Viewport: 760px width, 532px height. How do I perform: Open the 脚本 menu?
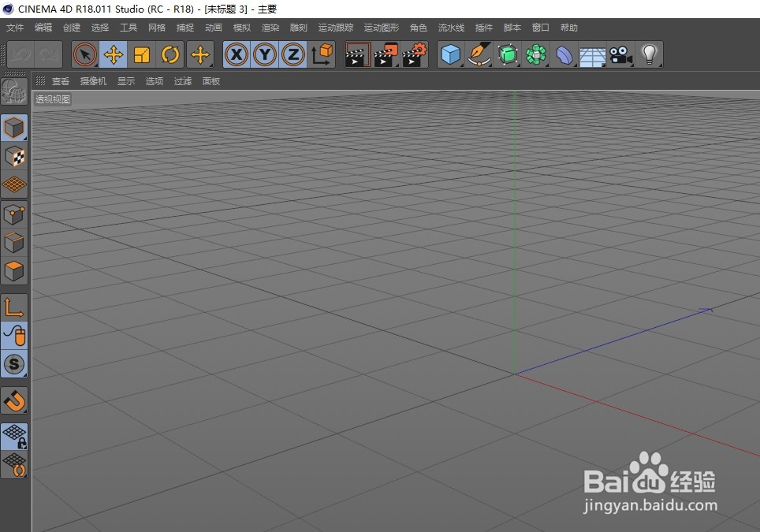[x=512, y=28]
